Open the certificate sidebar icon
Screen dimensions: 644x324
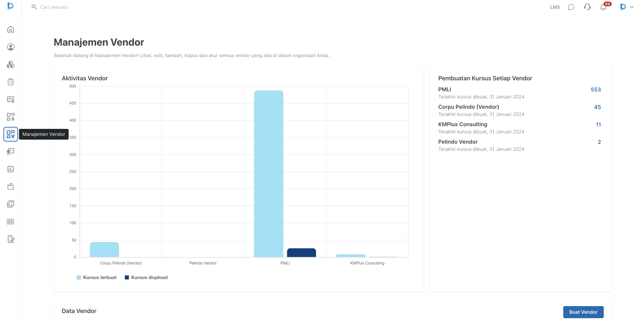tap(11, 99)
